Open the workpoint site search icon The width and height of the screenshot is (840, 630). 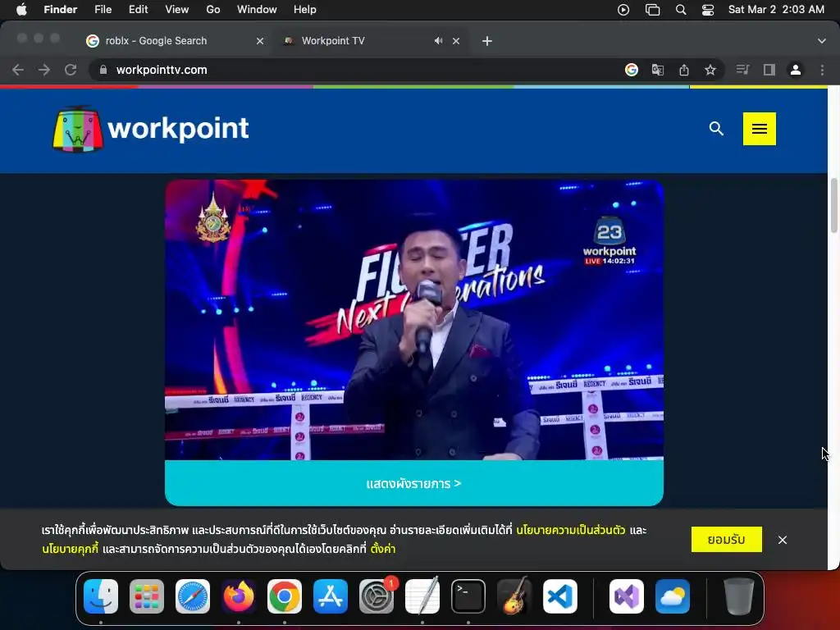(716, 129)
